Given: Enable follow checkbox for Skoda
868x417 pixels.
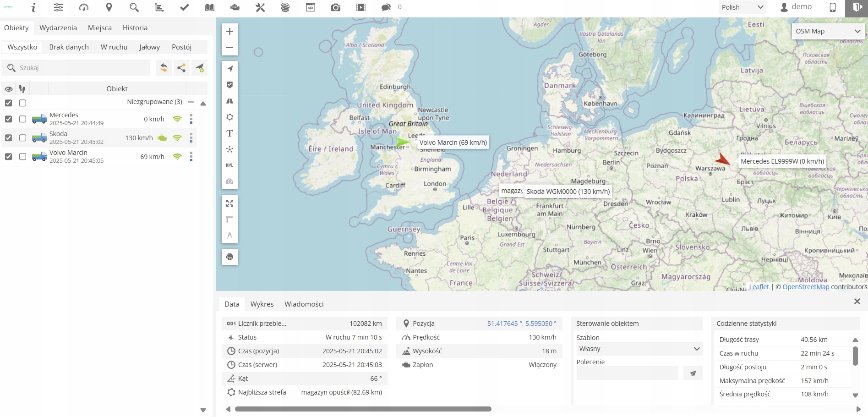Looking at the screenshot, I should [22, 138].
